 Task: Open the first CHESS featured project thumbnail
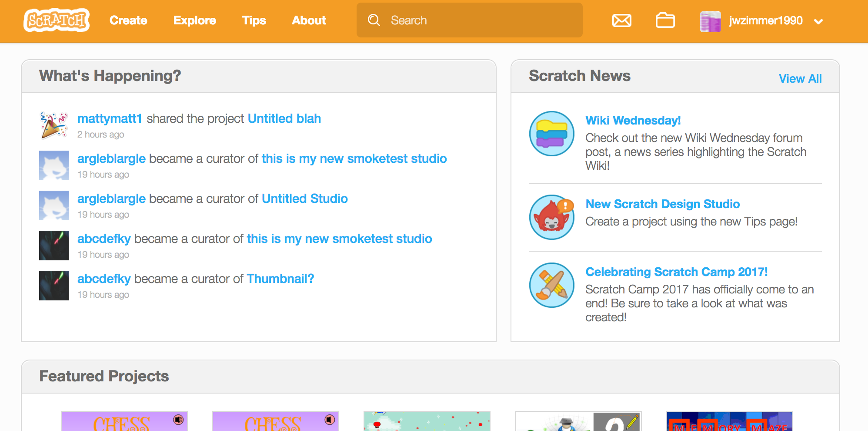(x=124, y=421)
